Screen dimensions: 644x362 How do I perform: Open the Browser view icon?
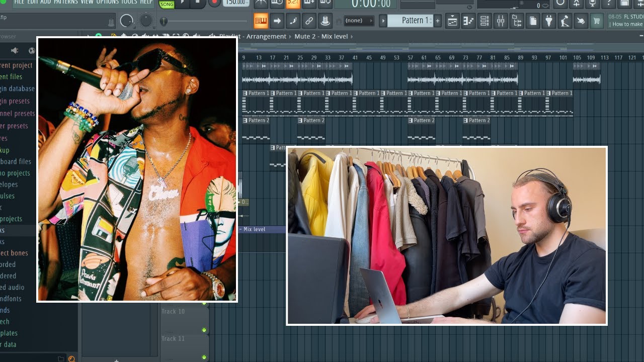point(517,21)
